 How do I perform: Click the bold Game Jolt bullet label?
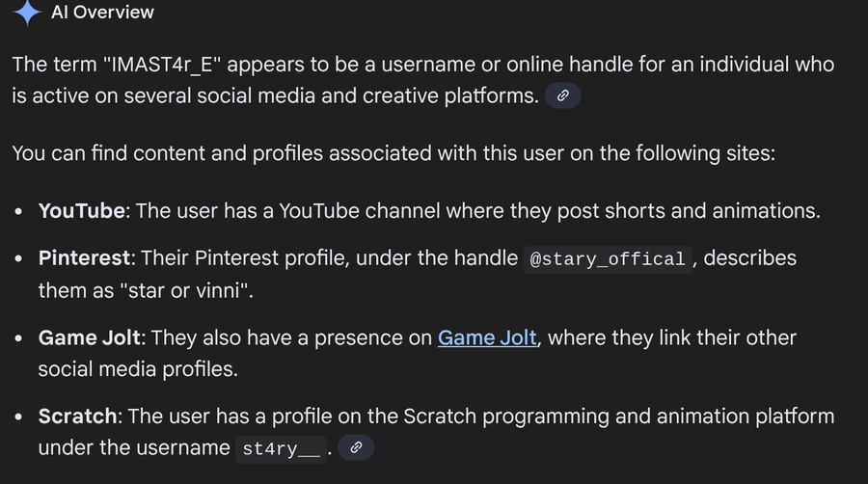point(90,338)
